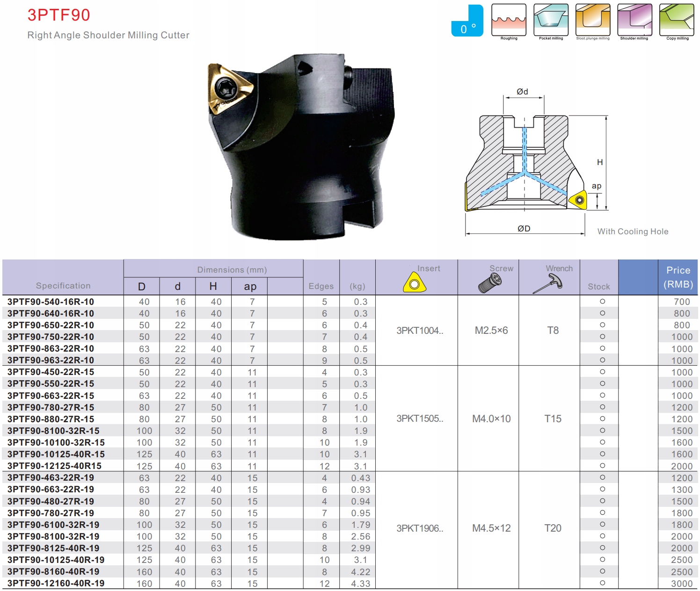Select the 3PTF90-480-27R-19 specification

pyautogui.click(x=51, y=501)
